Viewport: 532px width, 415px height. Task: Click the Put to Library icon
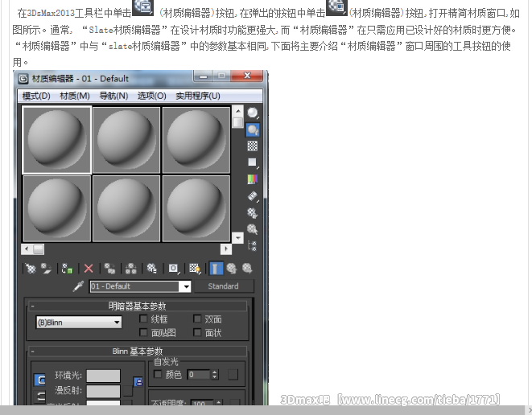pos(151,269)
